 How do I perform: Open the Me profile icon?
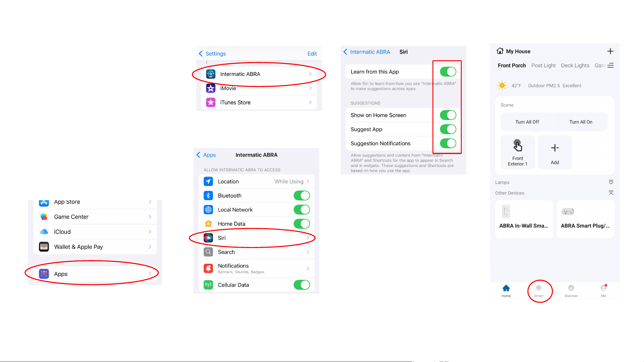point(604,288)
